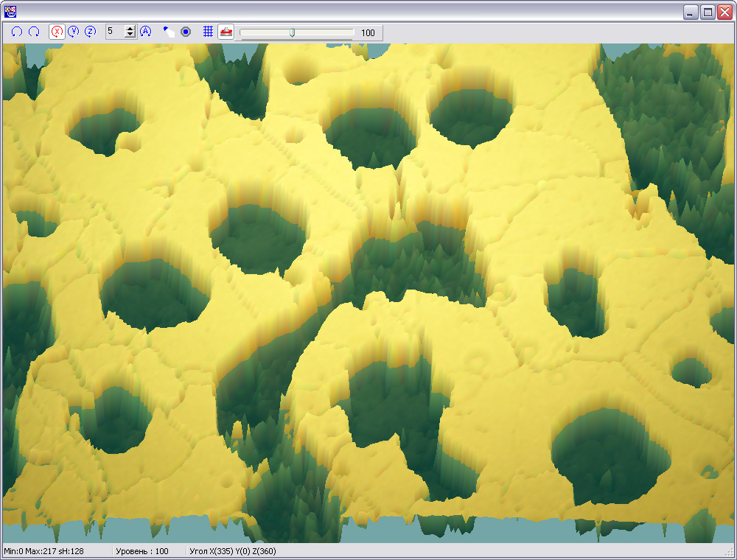This screenshot has height=560, width=737.
Task: Minimize the window
Action: point(690,13)
